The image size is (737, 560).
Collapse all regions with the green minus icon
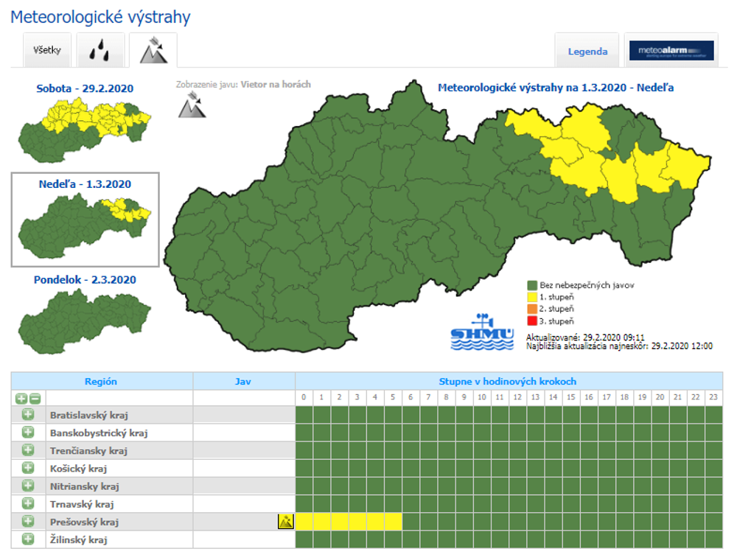[34, 399]
